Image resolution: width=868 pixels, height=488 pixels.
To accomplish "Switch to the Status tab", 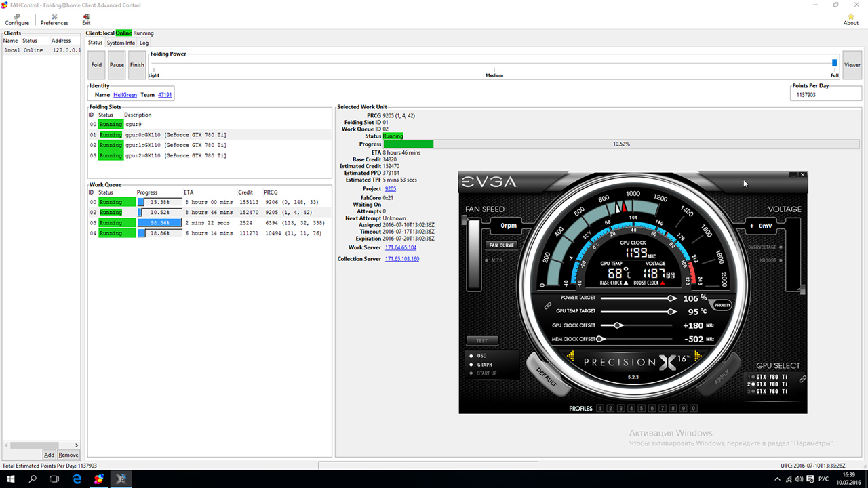I will (x=95, y=43).
